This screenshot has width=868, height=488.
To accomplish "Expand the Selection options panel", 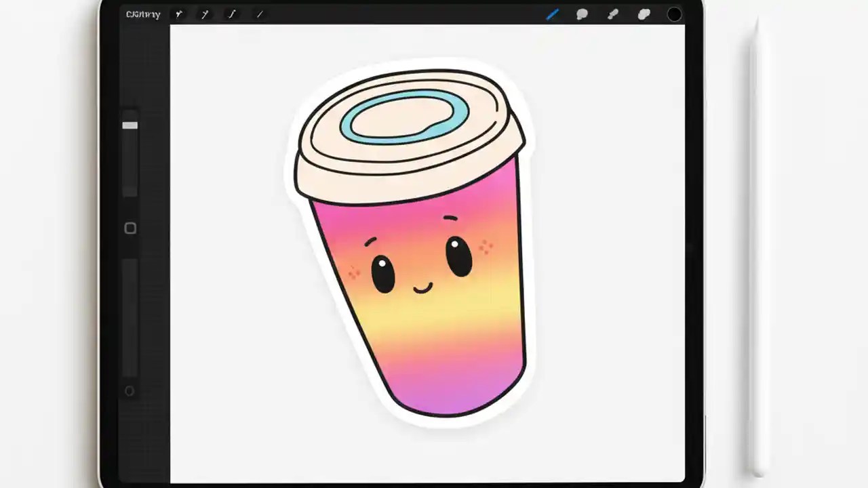I will point(231,14).
